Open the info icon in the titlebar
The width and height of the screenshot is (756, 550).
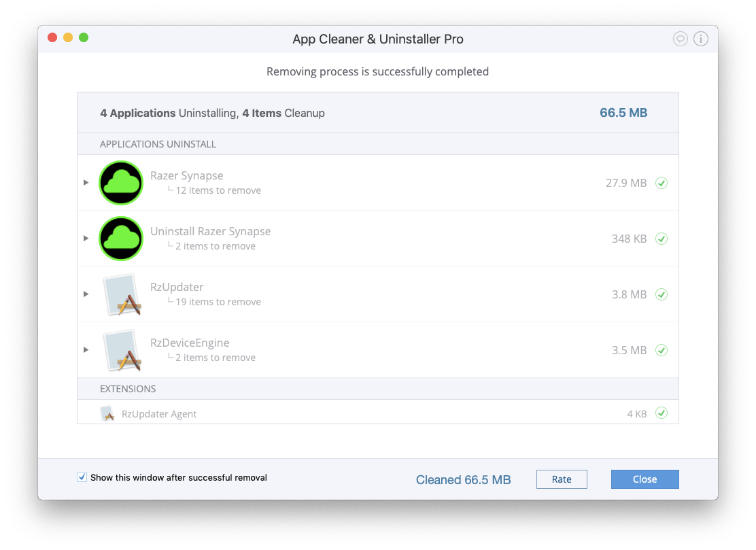701,39
